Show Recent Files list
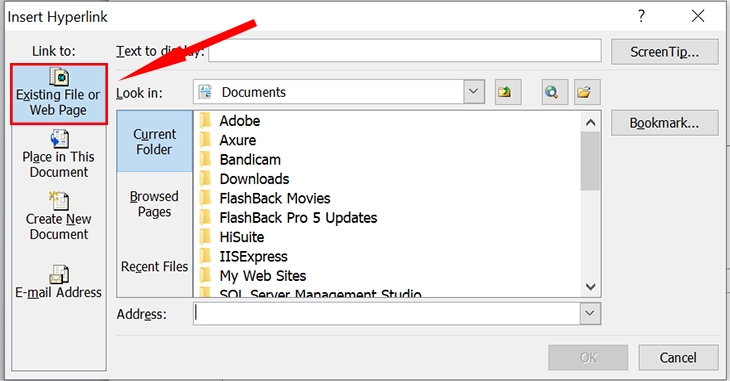730x381 pixels. click(155, 266)
